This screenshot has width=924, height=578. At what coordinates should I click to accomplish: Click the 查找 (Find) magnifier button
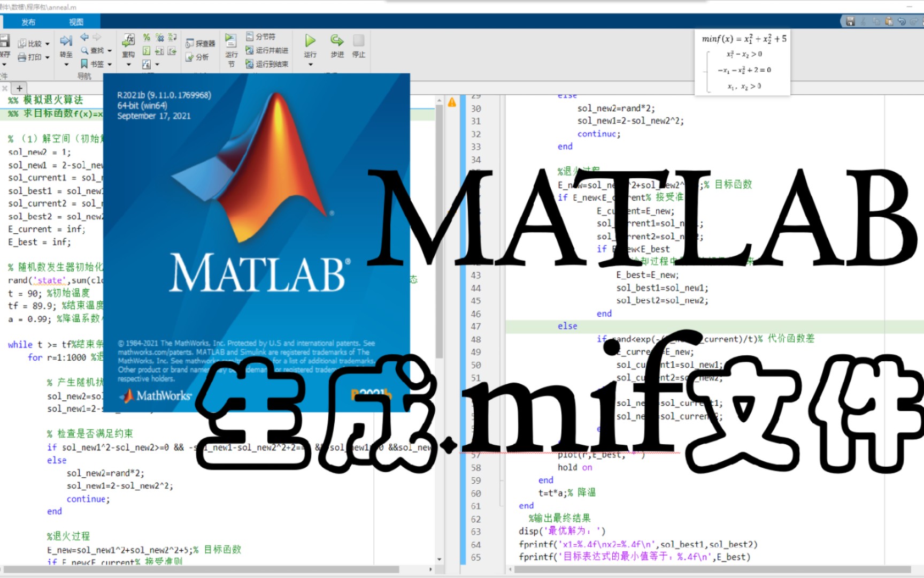click(92, 50)
